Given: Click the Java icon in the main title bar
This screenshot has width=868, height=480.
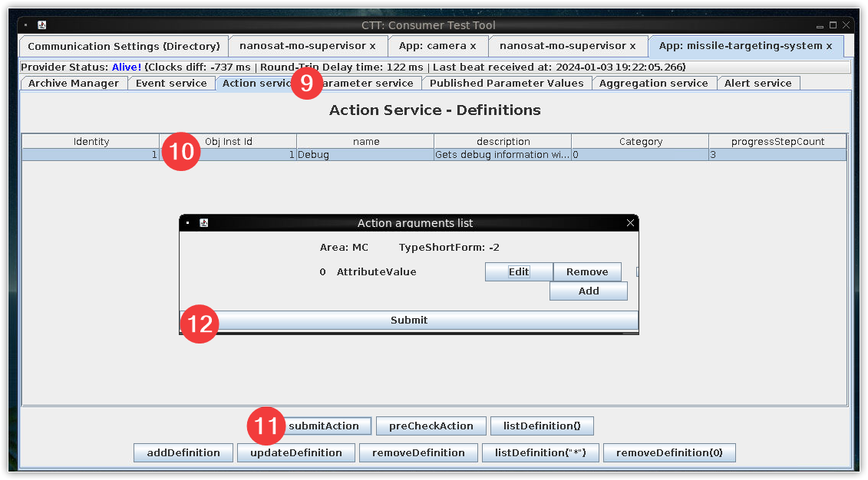Looking at the screenshot, I should pyautogui.click(x=41, y=25).
